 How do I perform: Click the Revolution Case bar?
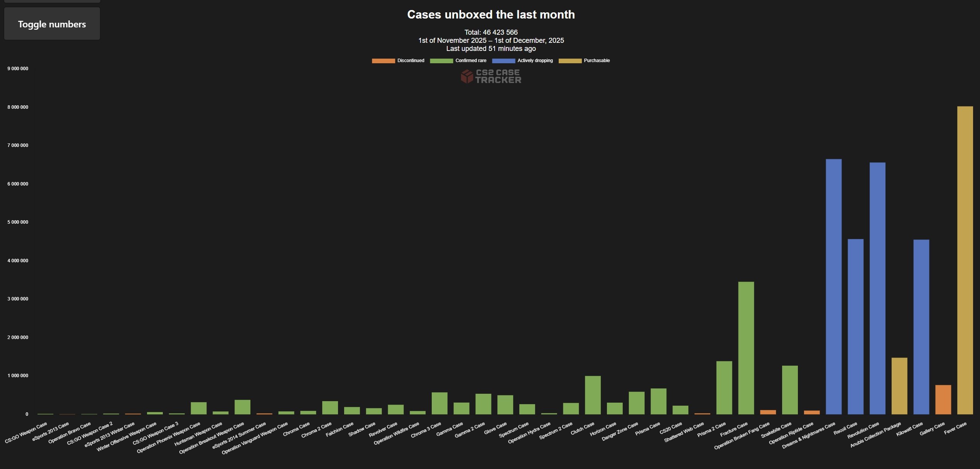tap(877, 288)
